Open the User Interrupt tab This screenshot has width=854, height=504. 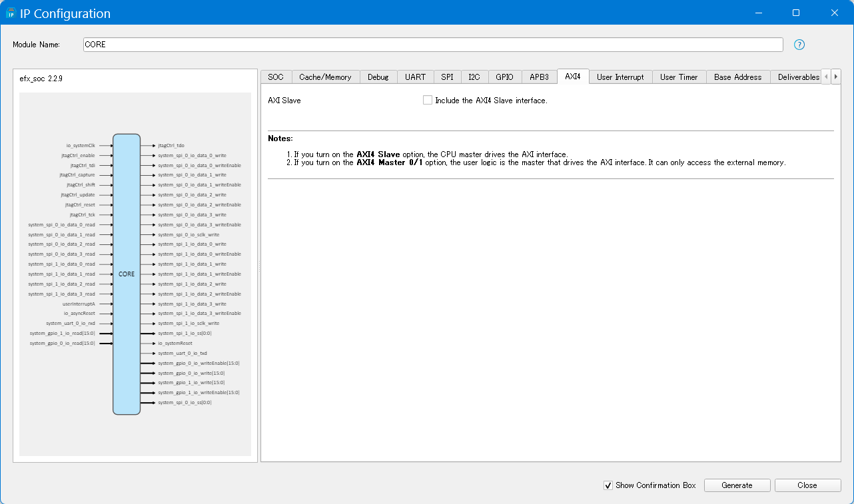[620, 77]
